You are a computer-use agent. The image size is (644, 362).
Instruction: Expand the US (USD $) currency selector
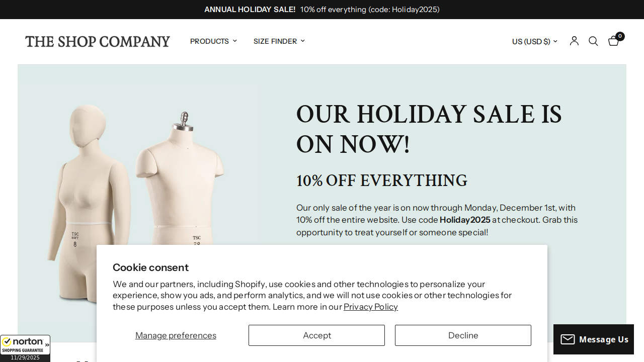[534, 41]
